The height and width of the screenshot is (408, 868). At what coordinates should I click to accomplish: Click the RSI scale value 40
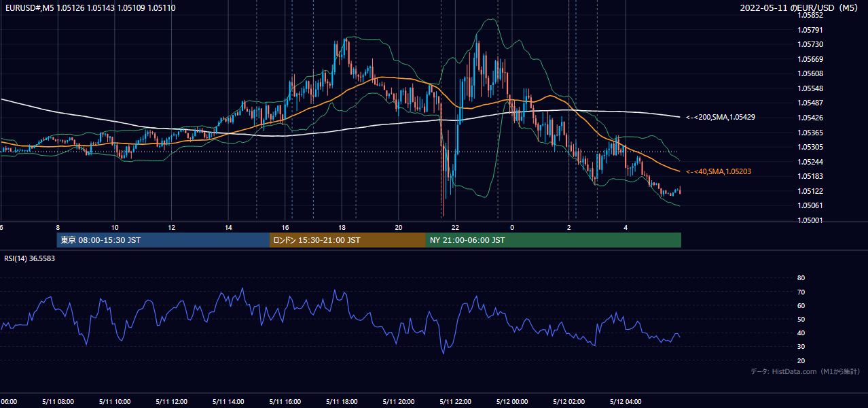801,333
